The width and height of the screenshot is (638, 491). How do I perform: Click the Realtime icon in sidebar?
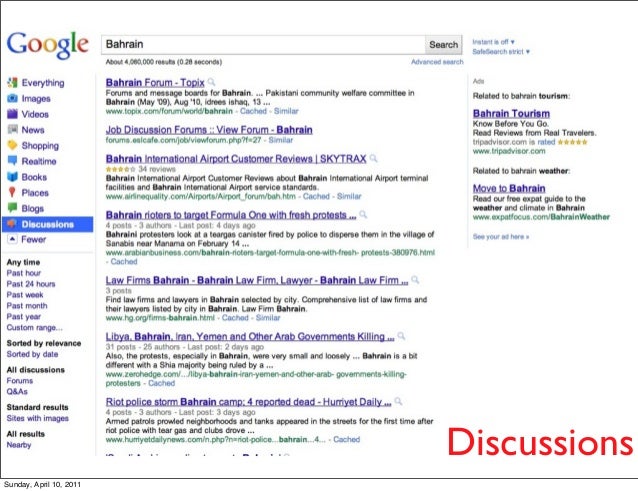click(12, 161)
